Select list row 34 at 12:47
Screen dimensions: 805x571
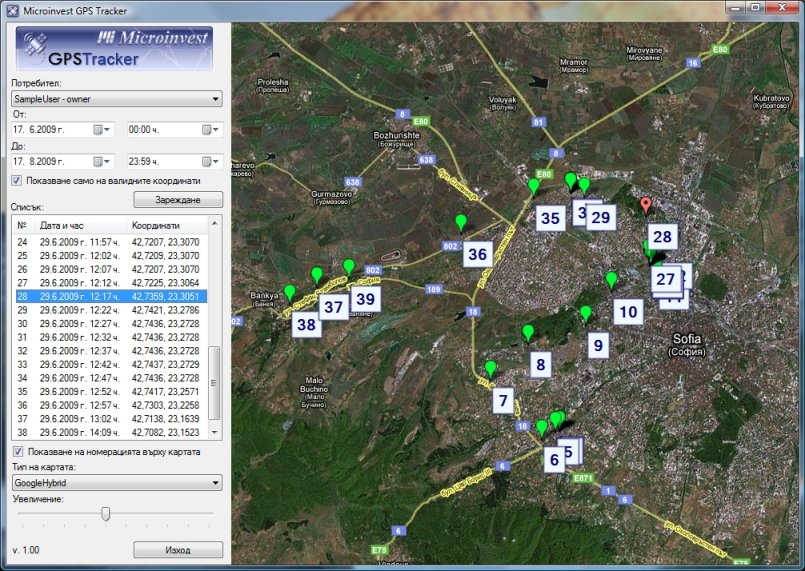pyautogui.click(x=110, y=378)
